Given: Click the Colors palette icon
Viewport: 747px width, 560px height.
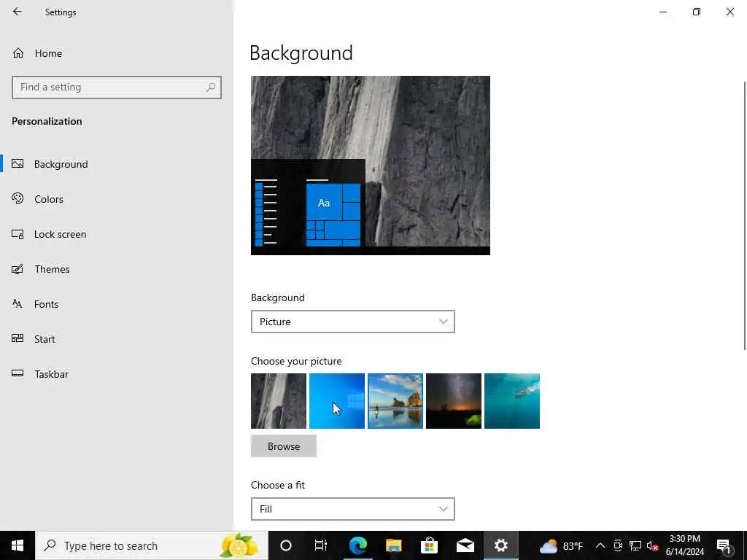Looking at the screenshot, I should [x=18, y=198].
